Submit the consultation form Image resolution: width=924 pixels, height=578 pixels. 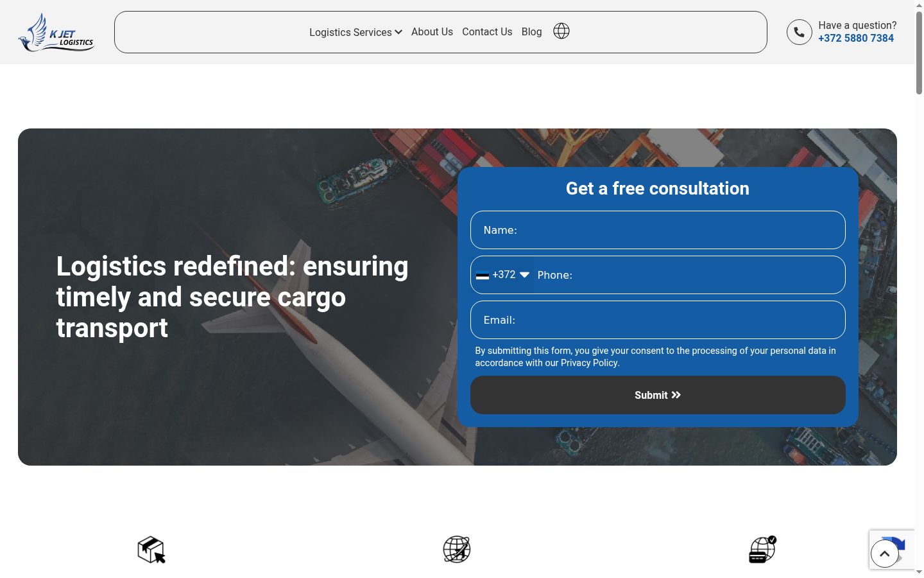pyautogui.click(x=658, y=395)
